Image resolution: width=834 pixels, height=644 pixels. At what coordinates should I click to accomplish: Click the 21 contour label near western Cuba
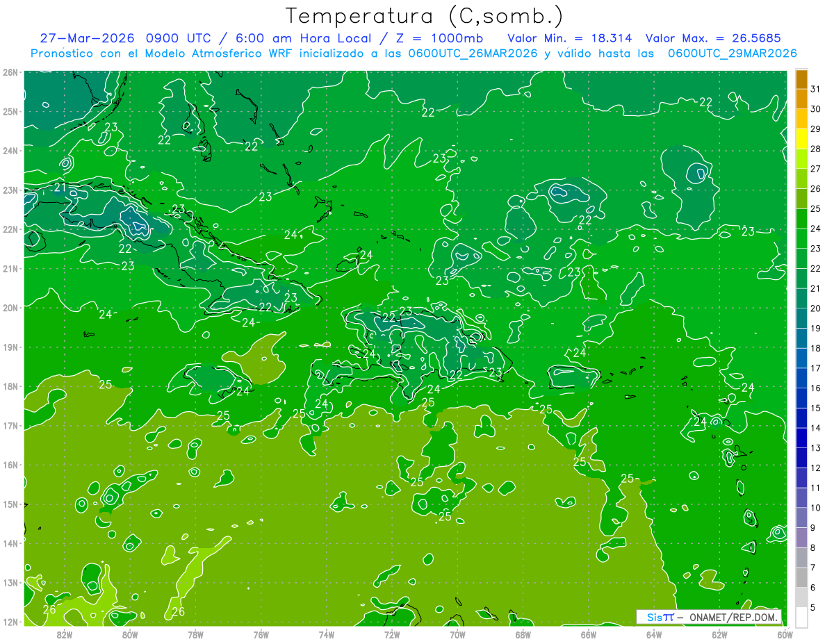coord(60,188)
